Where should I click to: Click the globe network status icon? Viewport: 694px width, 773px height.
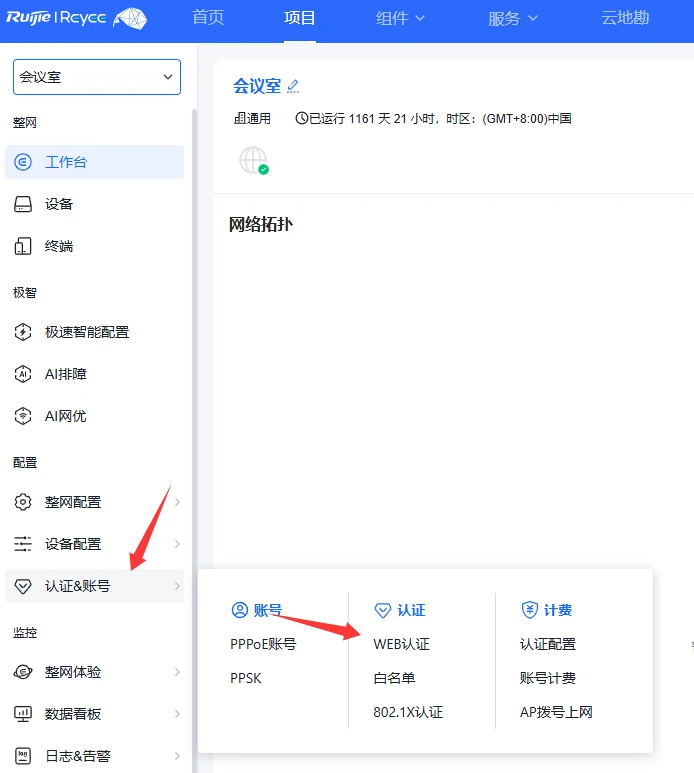click(x=254, y=161)
